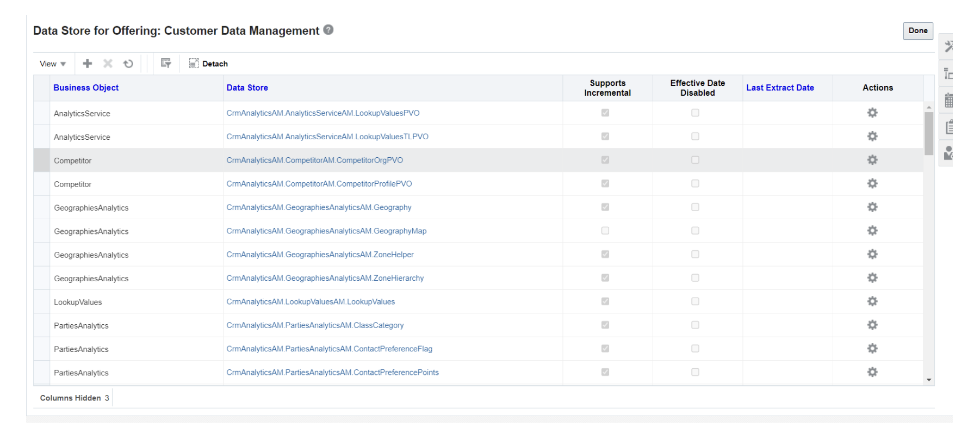Open PartiesAnalyticsAM.ContactPreferencePoints link
Viewport: 980px width, 445px height.
click(333, 372)
